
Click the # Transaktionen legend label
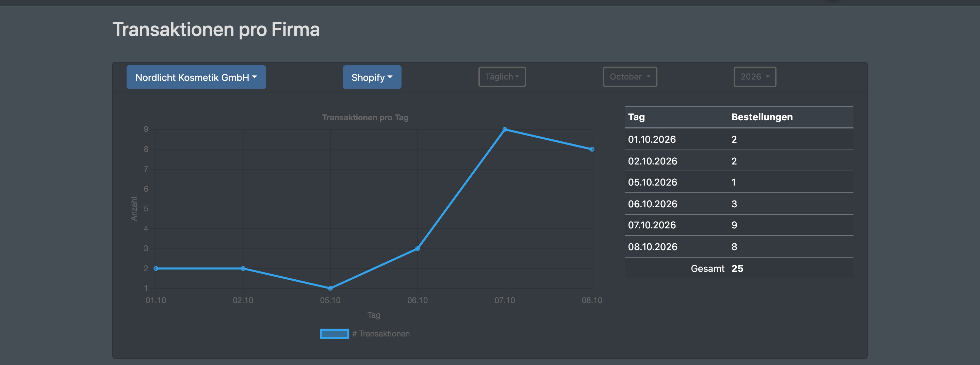(381, 333)
